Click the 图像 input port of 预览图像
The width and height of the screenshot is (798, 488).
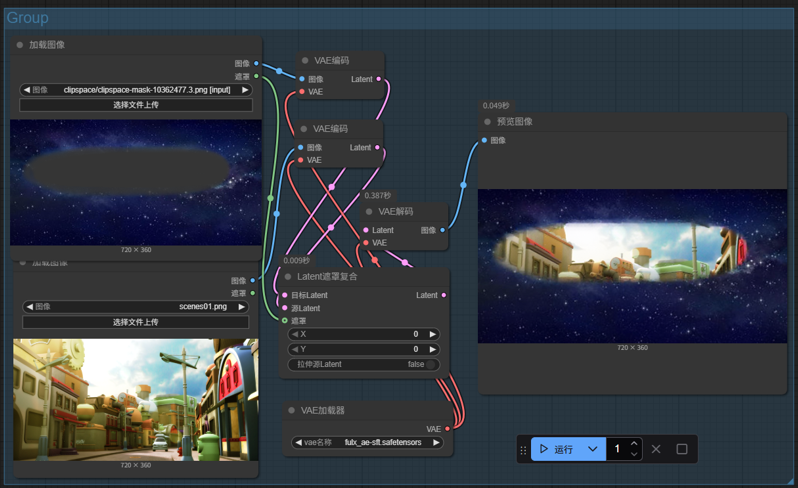tap(484, 140)
